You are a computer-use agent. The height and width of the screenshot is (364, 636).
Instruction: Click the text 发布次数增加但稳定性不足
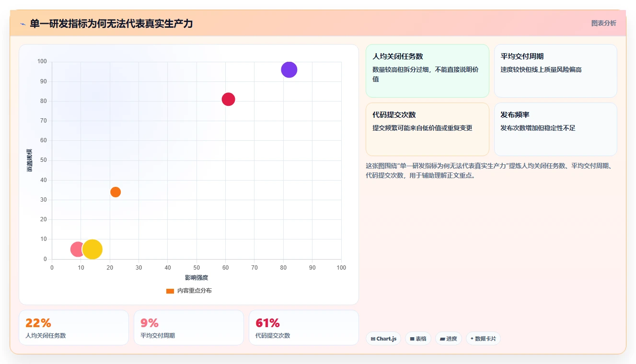pos(538,128)
